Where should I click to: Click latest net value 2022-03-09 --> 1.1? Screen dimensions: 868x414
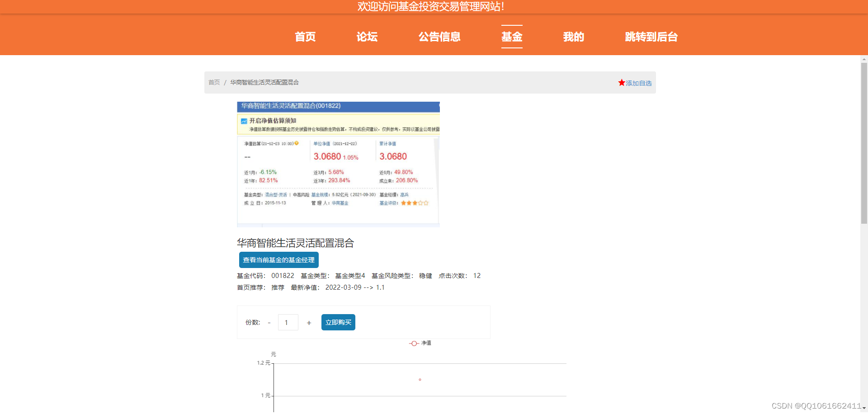355,287
